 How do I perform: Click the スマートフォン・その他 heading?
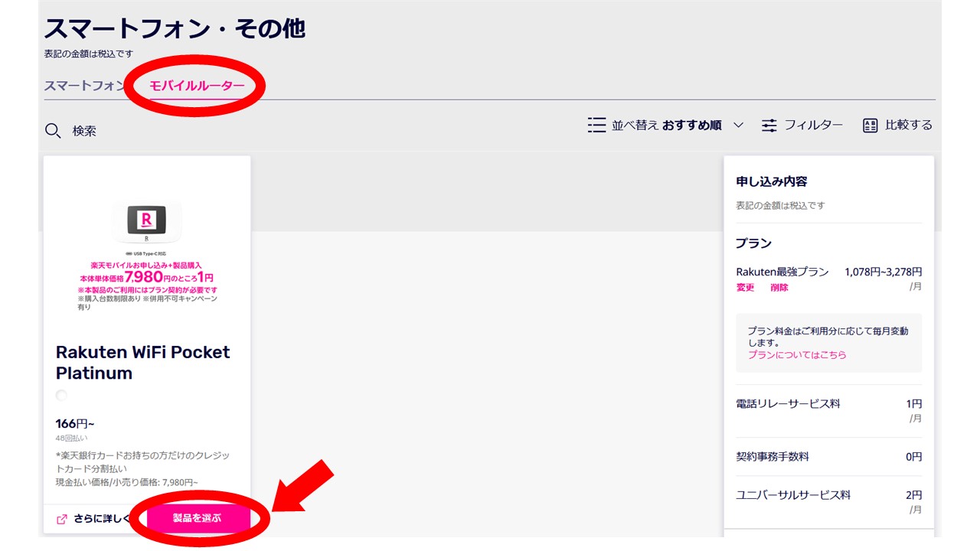(x=175, y=28)
